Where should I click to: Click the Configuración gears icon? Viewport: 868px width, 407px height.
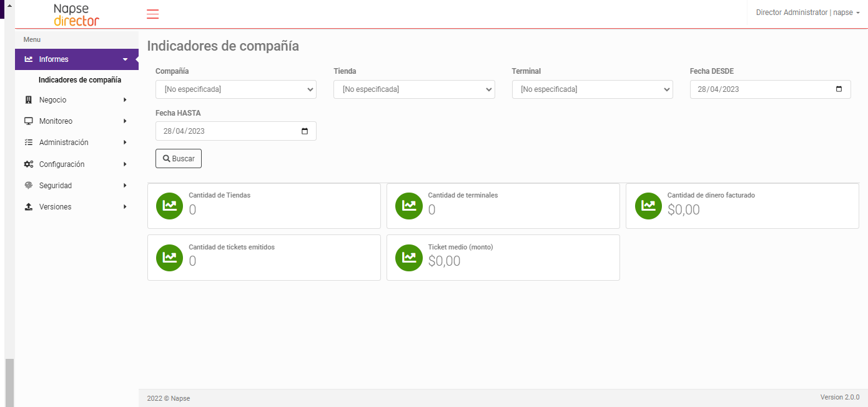(28, 164)
